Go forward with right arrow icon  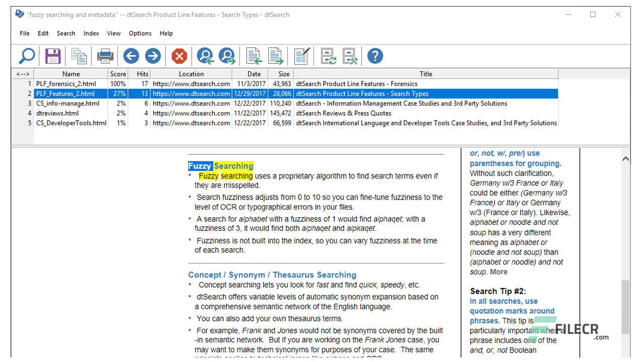(153, 56)
